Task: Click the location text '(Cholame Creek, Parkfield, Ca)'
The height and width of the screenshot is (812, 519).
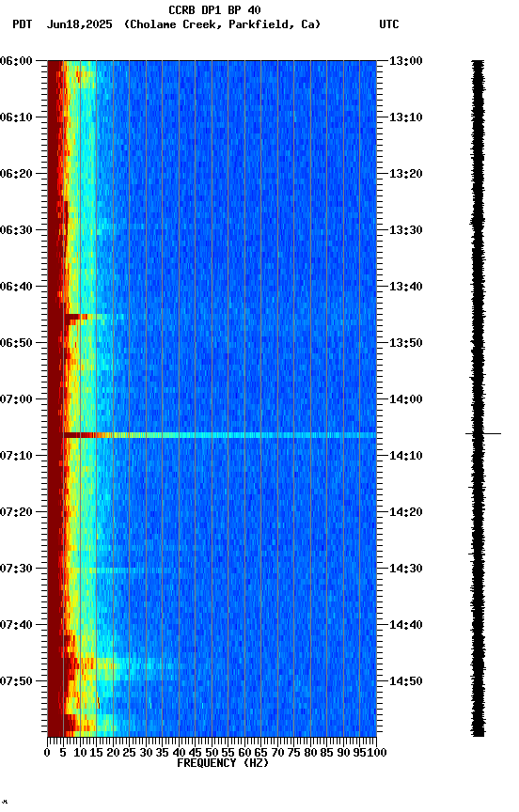Action: click(x=222, y=24)
